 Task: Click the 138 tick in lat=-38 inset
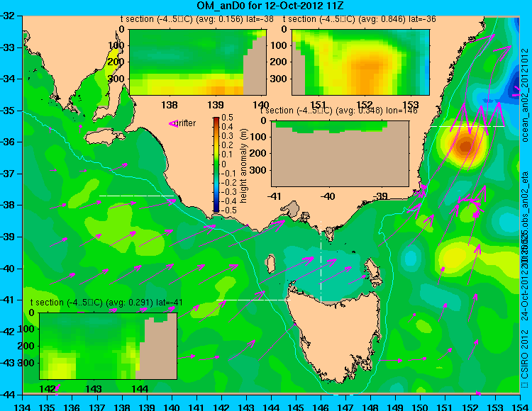coord(170,105)
